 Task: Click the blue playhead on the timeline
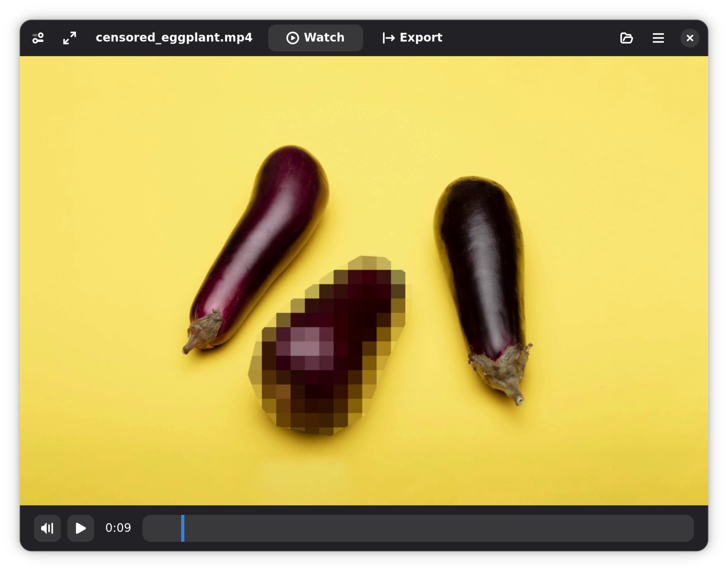183,528
